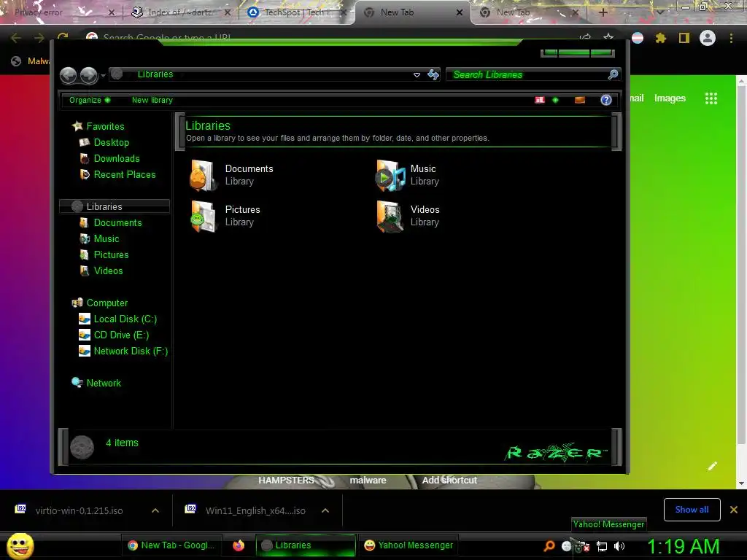Open the Chrome profile avatar
747x560 pixels.
point(708,38)
